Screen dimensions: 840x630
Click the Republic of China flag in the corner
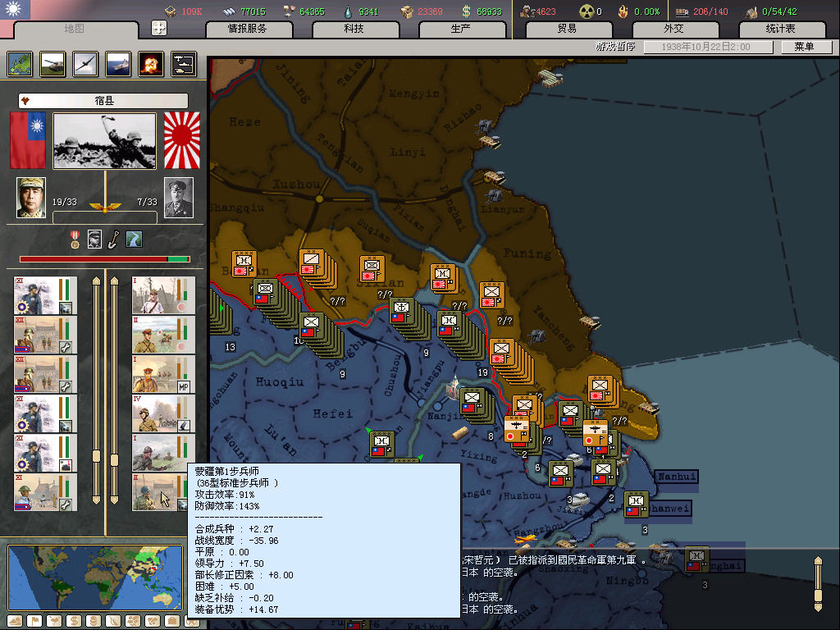point(15,10)
